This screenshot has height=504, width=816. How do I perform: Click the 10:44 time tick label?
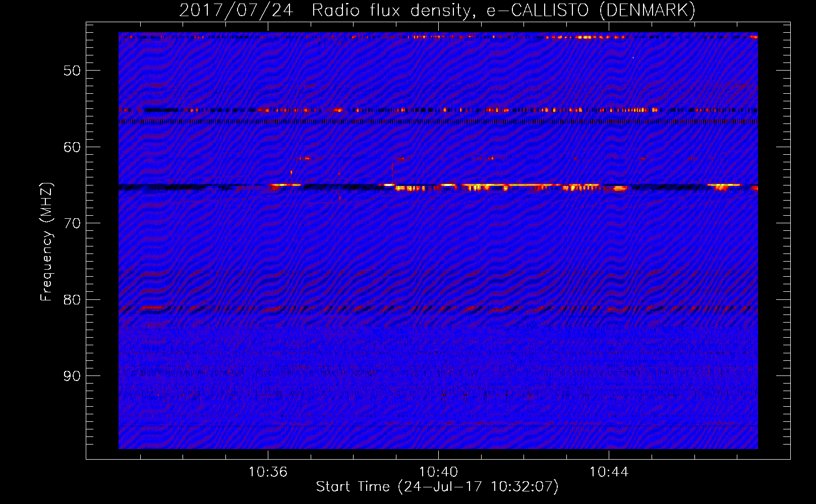click(609, 472)
